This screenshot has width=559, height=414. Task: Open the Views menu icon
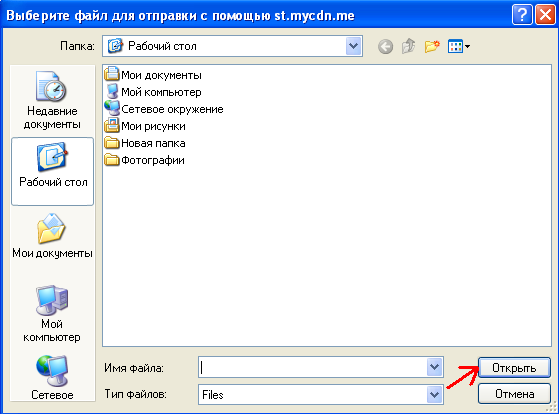click(x=459, y=46)
